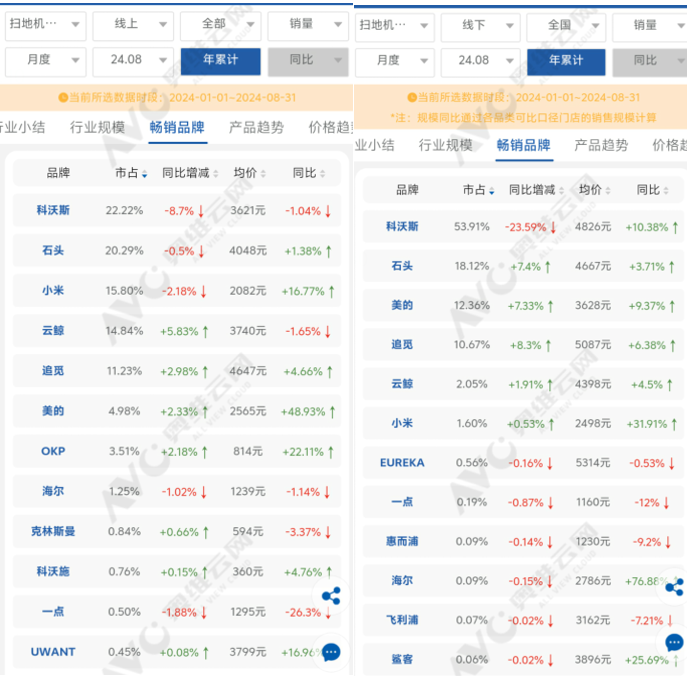Open 同比 dropdown in right panel
Image resolution: width=687 pixels, height=677 pixels.
coord(650,61)
